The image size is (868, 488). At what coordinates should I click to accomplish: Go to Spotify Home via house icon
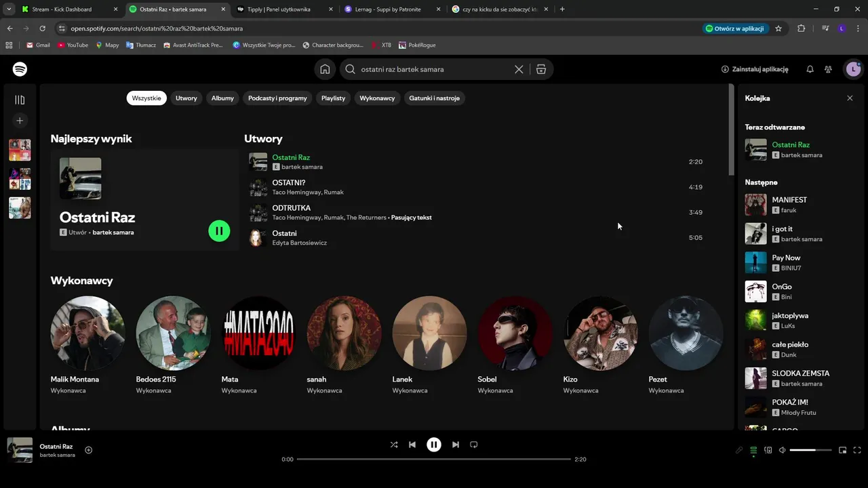(325, 69)
